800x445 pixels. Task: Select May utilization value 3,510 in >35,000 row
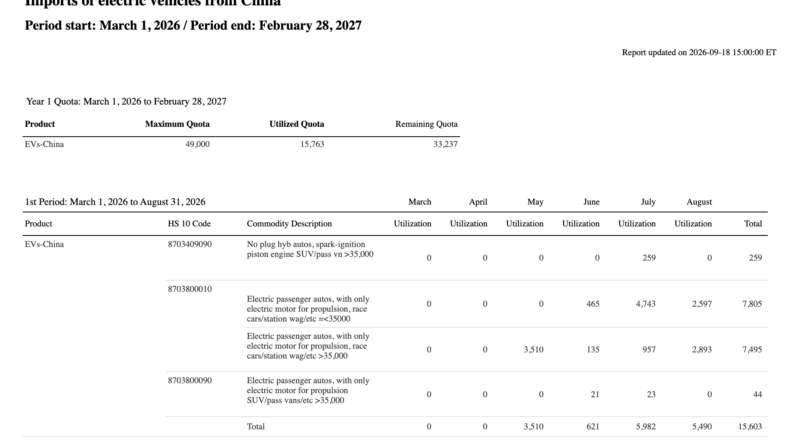click(533, 350)
